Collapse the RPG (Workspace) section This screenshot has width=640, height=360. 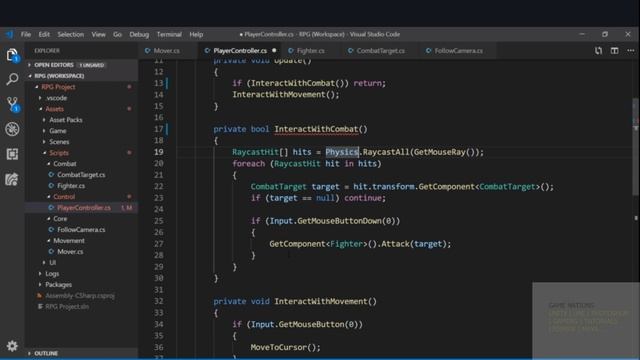coord(82,76)
